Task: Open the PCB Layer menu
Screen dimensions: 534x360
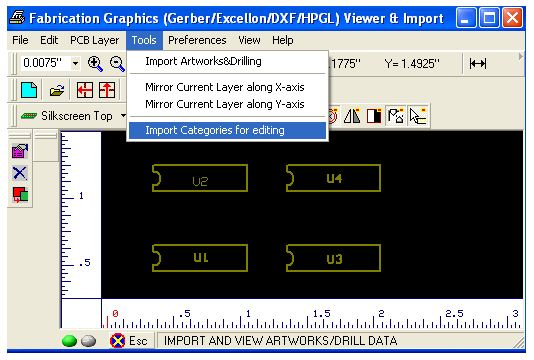Action: click(x=94, y=40)
